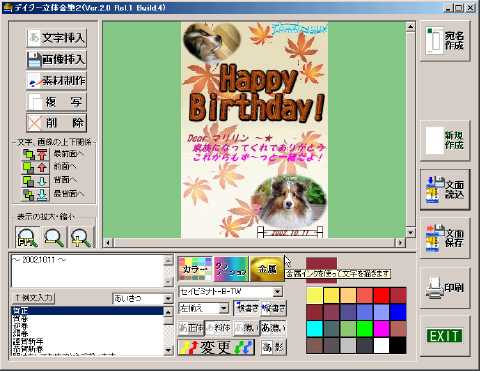Click canvas horizontal scrollbar left arrow
The image size is (480, 371).
[x=108, y=243]
